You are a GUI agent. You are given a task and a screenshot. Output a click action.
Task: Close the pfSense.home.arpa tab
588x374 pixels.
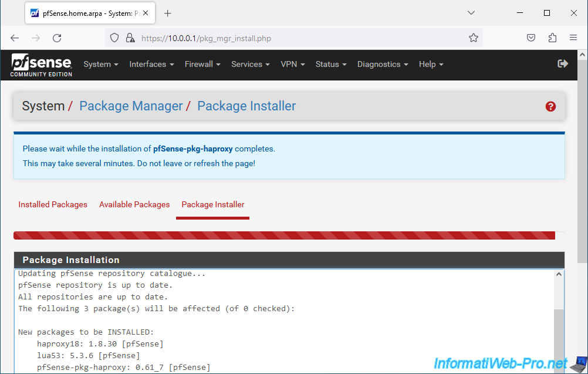pos(146,13)
